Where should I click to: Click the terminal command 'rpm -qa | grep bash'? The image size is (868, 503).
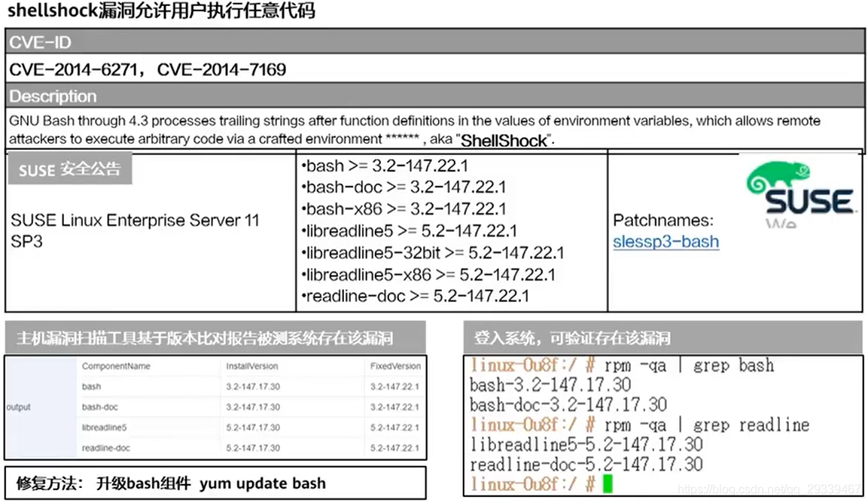click(689, 366)
